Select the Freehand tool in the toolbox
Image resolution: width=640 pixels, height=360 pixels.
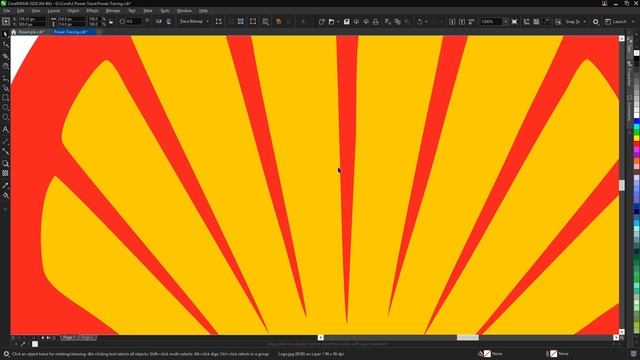coord(5,78)
